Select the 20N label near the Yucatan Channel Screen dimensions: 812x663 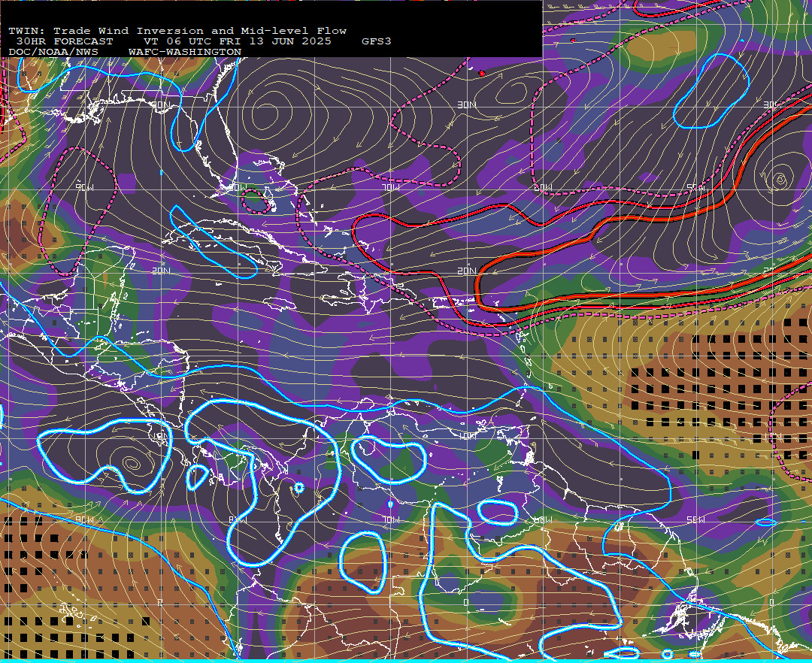(161, 271)
